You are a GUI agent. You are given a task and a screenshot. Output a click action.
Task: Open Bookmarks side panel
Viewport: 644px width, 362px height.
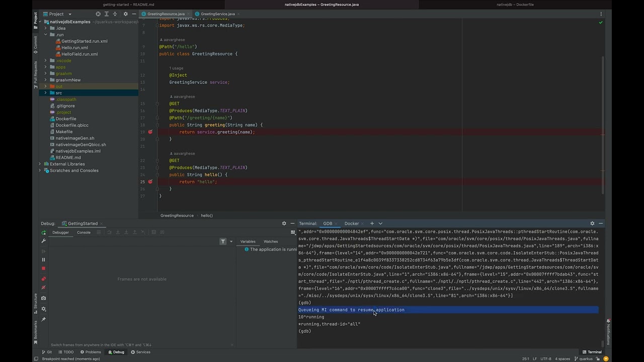(x=35, y=332)
